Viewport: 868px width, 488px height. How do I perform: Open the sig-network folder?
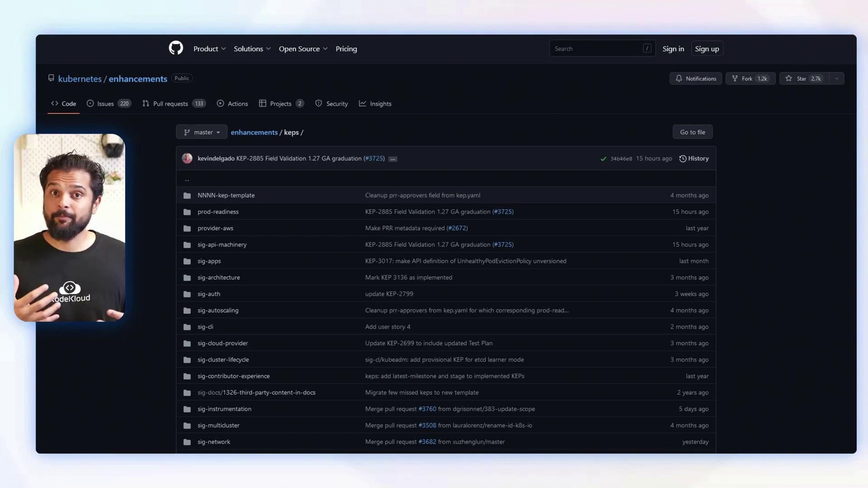point(214,442)
